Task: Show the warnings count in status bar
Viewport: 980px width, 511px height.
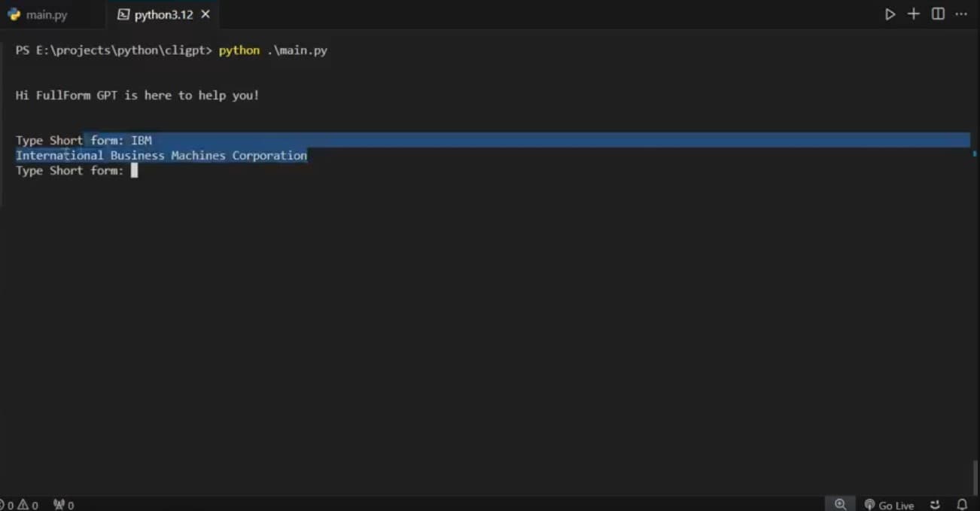Action: click(x=28, y=505)
